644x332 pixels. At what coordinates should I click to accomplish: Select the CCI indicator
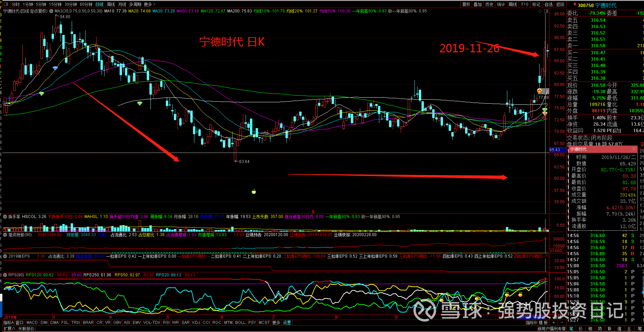click(x=206, y=323)
